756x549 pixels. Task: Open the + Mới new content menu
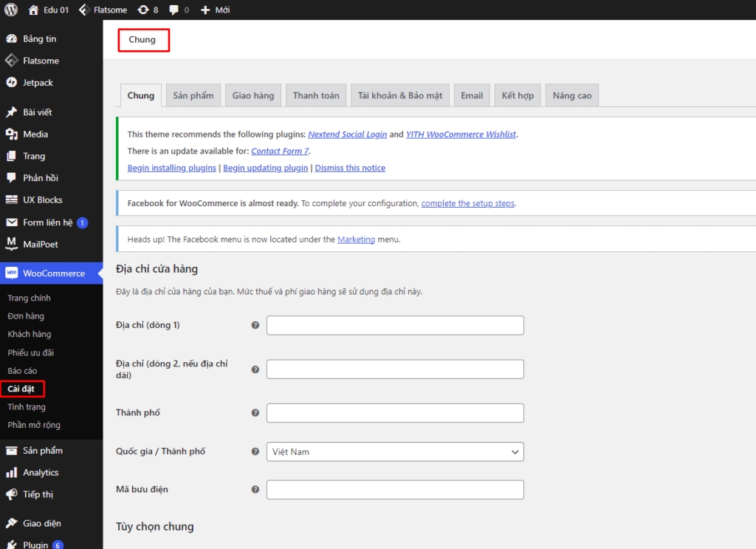[216, 10]
